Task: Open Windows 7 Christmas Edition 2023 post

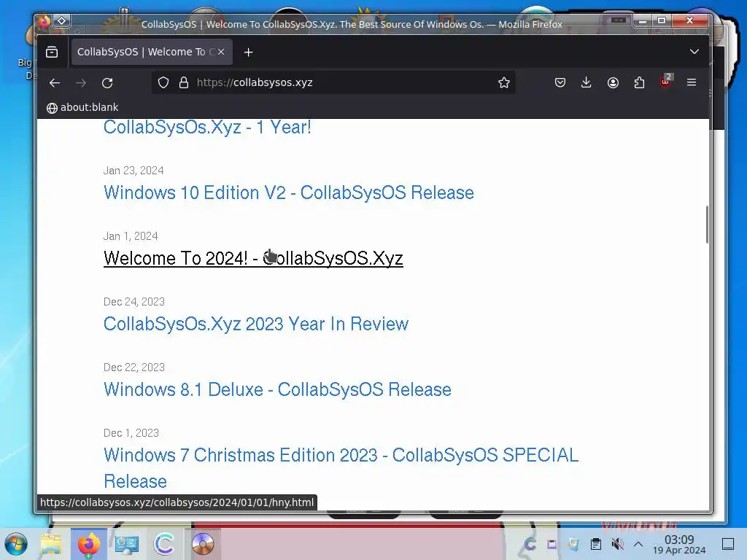Action: [341, 468]
